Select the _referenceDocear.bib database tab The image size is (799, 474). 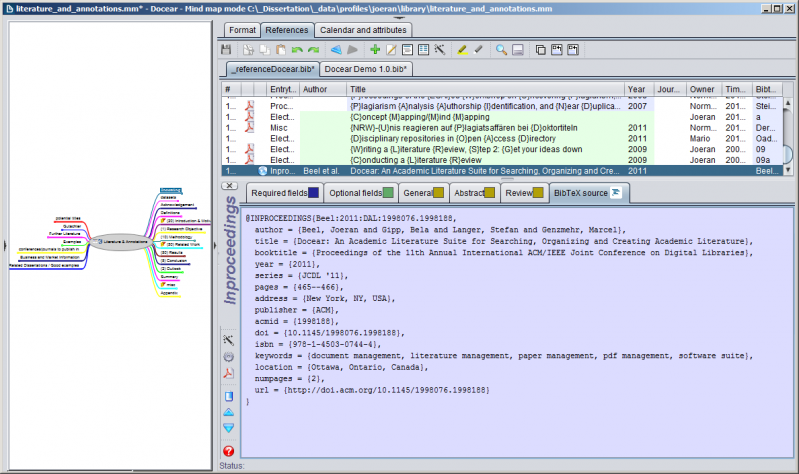click(273, 69)
